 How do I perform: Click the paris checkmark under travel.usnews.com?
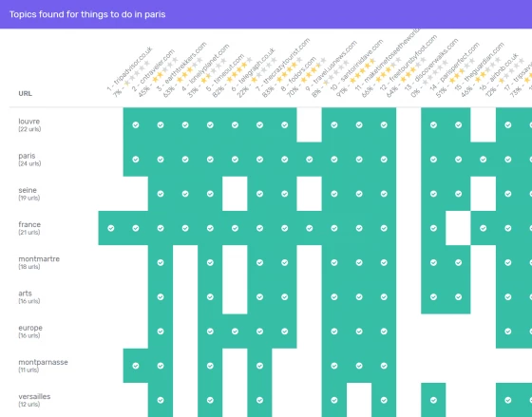[310, 160]
